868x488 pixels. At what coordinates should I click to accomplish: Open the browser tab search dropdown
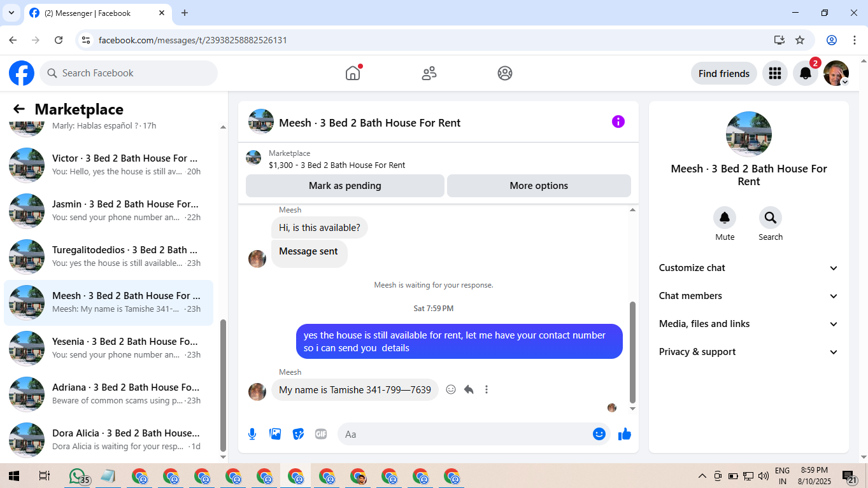pyautogui.click(x=11, y=13)
